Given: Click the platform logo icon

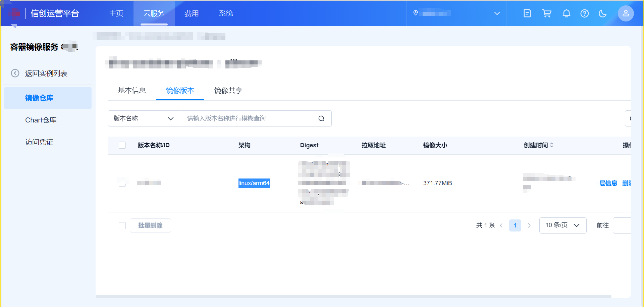Looking at the screenshot, I should [x=14, y=13].
